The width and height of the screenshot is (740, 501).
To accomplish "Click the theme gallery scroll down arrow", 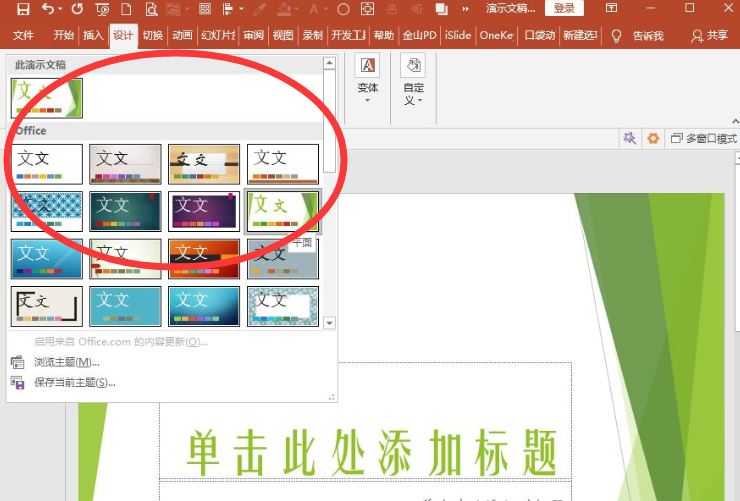I will [329, 323].
